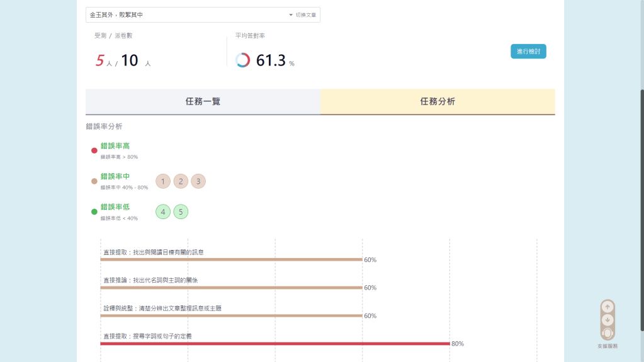644x362 pixels.
Task: Click the tan dot beside 錯誤率中
Action: click(94, 181)
